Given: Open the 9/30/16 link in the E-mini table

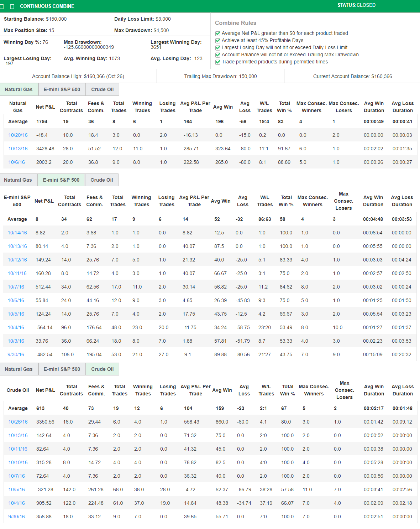Looking at the screenshot, I should pos(16,354).
